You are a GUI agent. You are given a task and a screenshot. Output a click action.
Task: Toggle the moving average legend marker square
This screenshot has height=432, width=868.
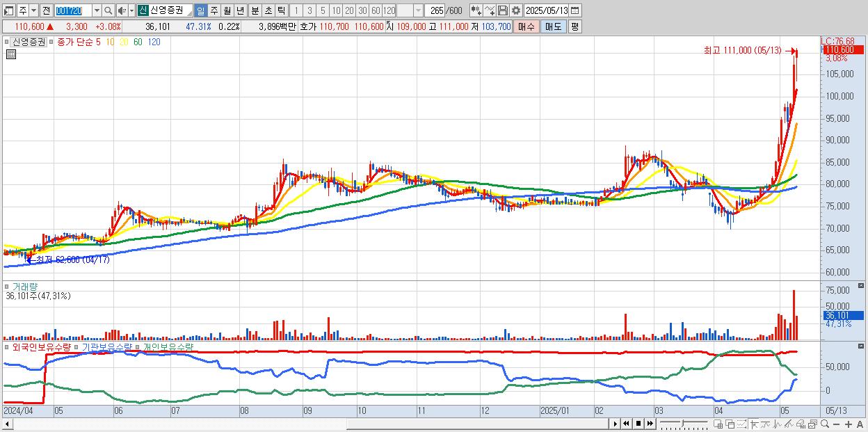[51, 42]
